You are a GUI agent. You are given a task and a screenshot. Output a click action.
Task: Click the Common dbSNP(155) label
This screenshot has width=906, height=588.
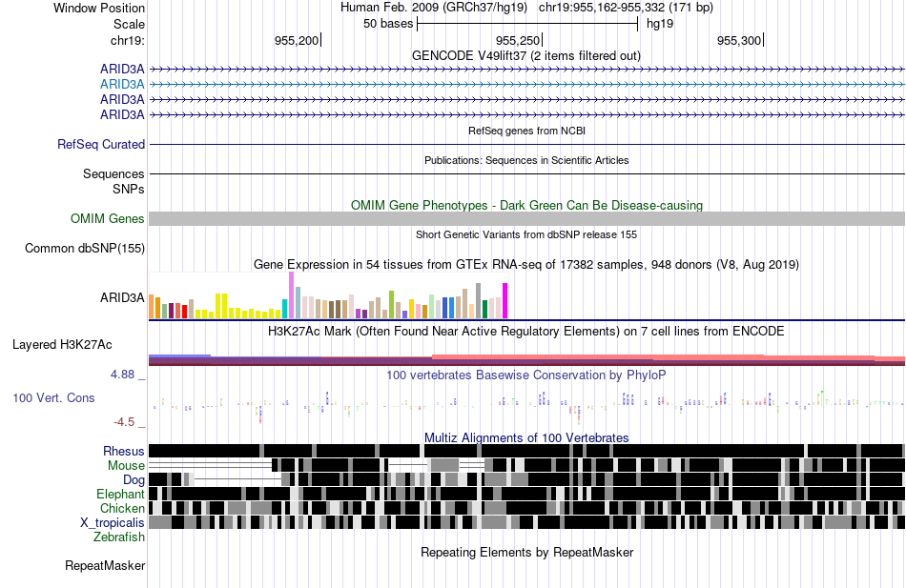pos(85,249)
